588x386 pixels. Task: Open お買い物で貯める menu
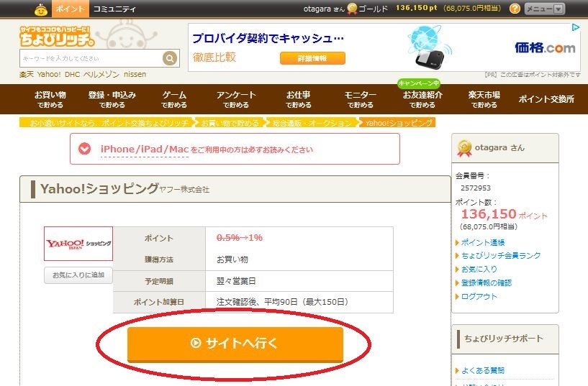point(50,99)
